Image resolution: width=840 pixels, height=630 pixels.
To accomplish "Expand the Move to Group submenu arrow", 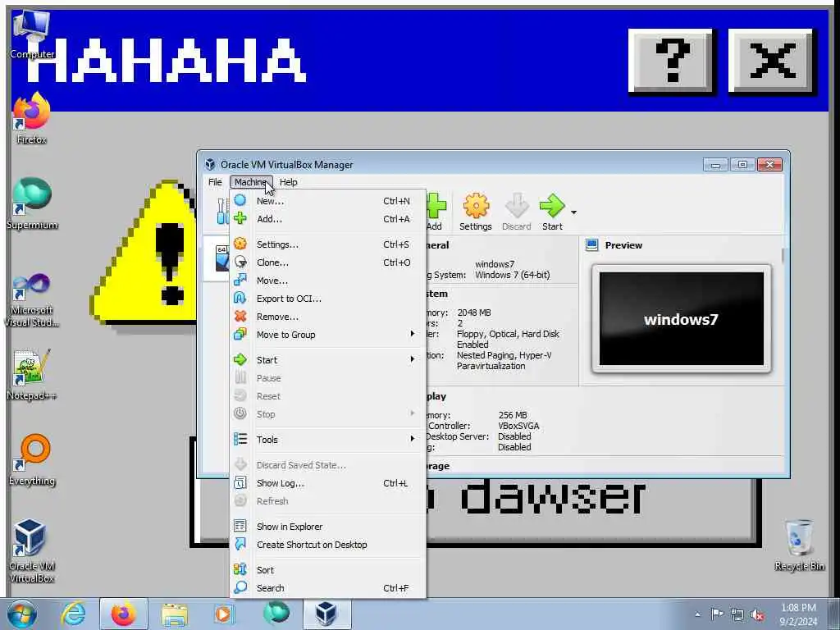I will tap(412, 334).
